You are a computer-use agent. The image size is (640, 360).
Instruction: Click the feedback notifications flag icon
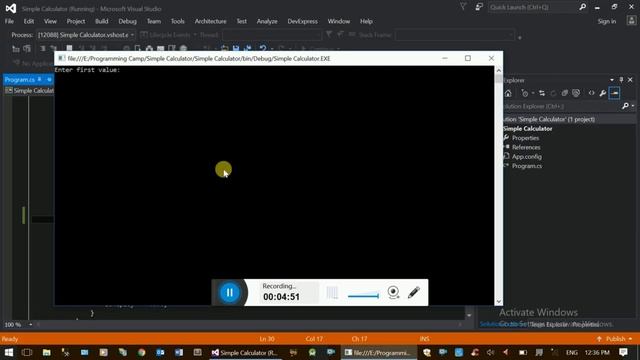click(463, 7)
